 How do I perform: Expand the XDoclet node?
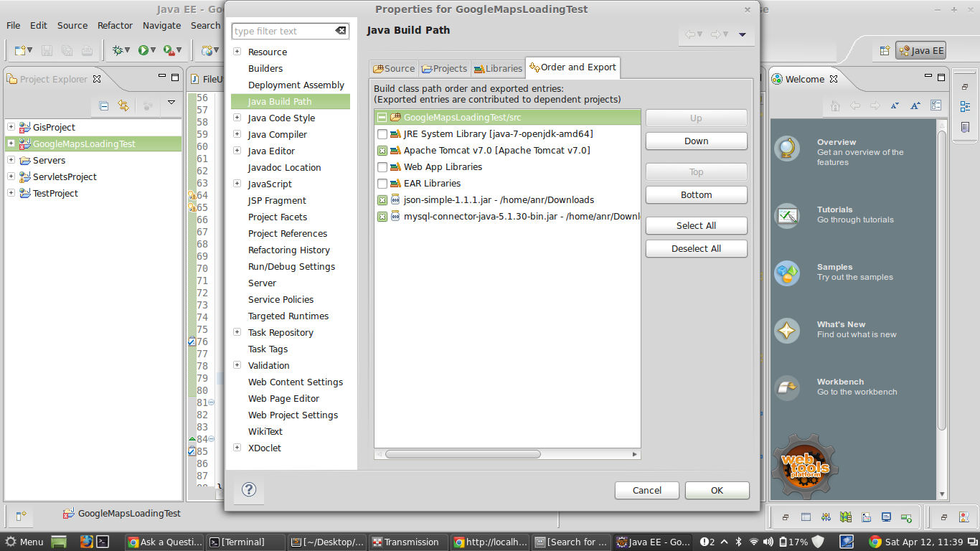click(x=237, y=448)
